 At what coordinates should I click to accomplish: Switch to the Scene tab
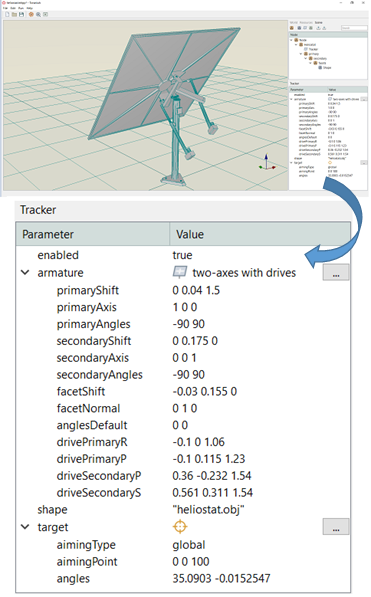(318, 22)
